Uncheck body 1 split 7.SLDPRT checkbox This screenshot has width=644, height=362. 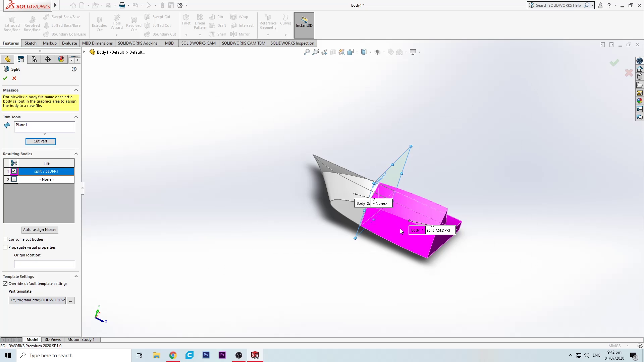(14, 171)
